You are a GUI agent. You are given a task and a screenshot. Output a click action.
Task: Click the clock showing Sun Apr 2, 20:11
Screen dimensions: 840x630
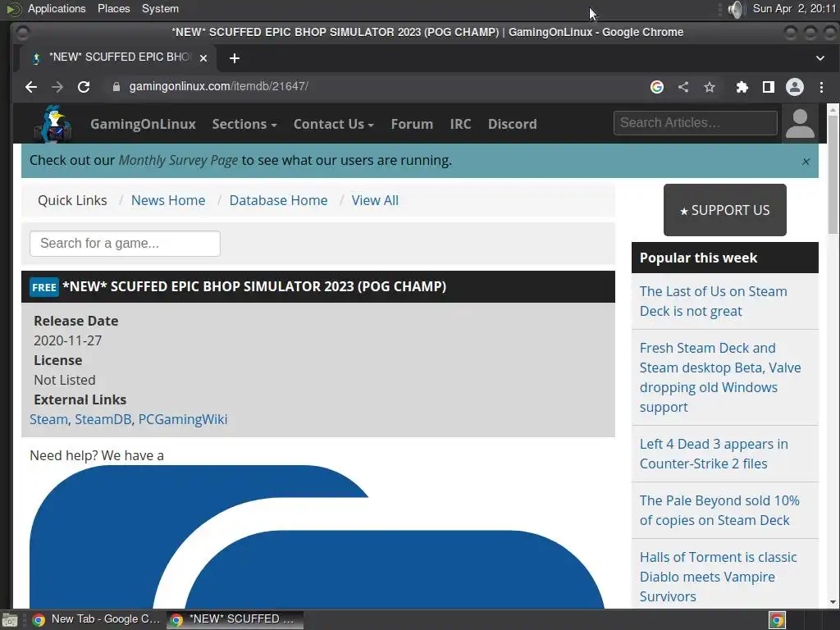pyautogui.click(x=794, y=8)
